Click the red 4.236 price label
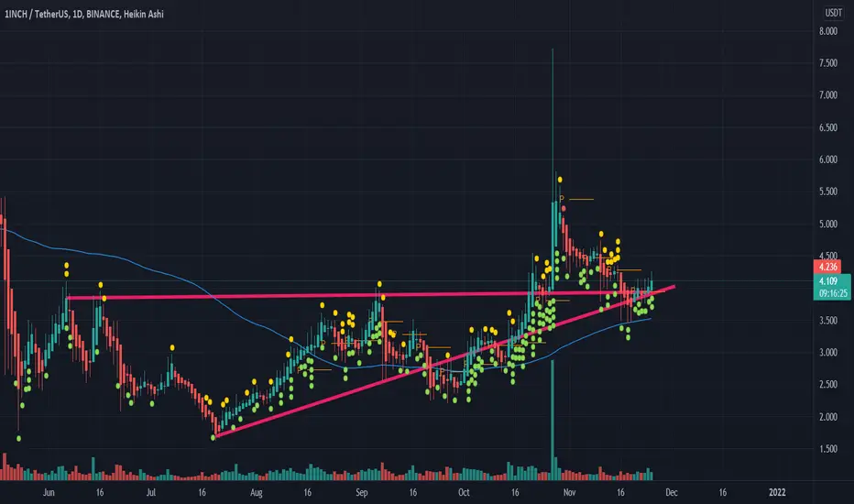Viewport: 854px width, 504px height. click(x=827, y=267)
